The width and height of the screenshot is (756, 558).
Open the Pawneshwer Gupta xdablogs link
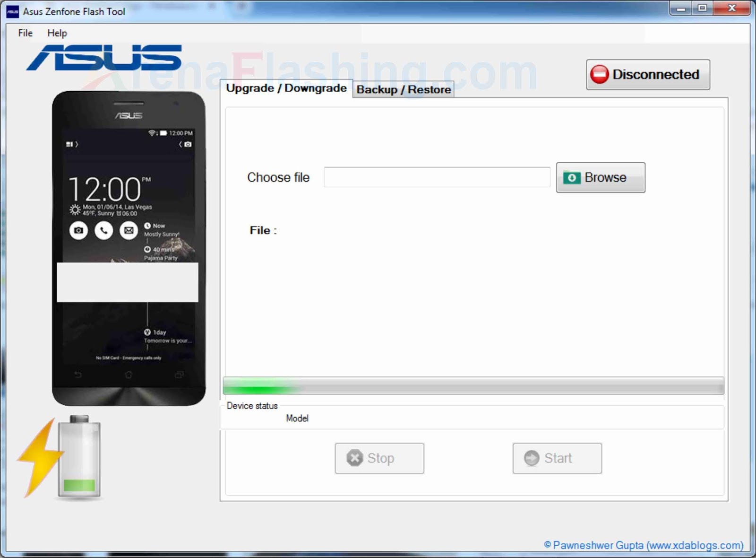tap(644, 545)
